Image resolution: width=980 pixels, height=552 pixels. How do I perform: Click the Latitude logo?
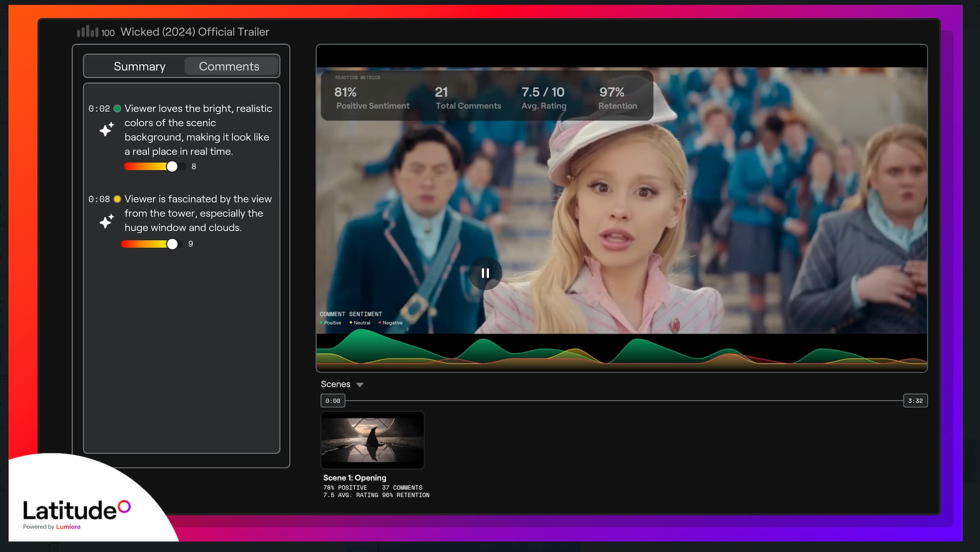pos(77,510)
